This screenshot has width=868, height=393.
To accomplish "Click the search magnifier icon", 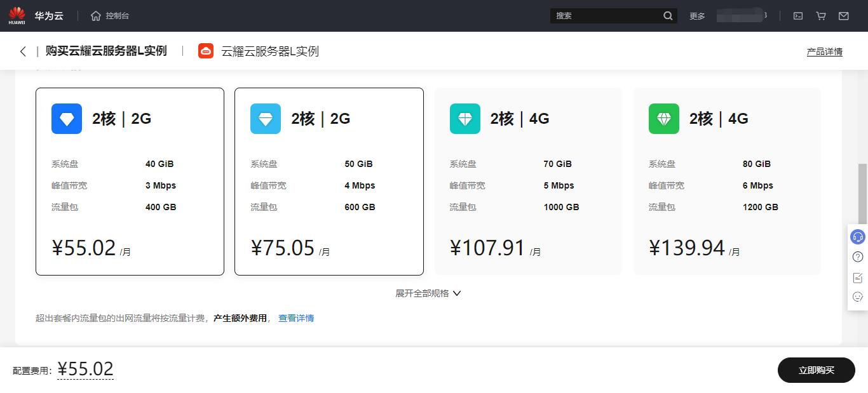I will pyautogui.click(x=668, y=16).
